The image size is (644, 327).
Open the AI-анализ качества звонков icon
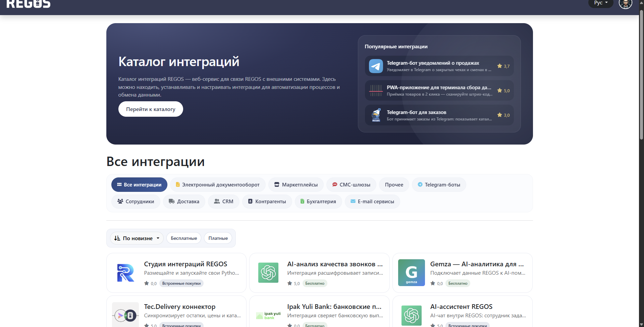pyautogui.click(x=268, y=273)
